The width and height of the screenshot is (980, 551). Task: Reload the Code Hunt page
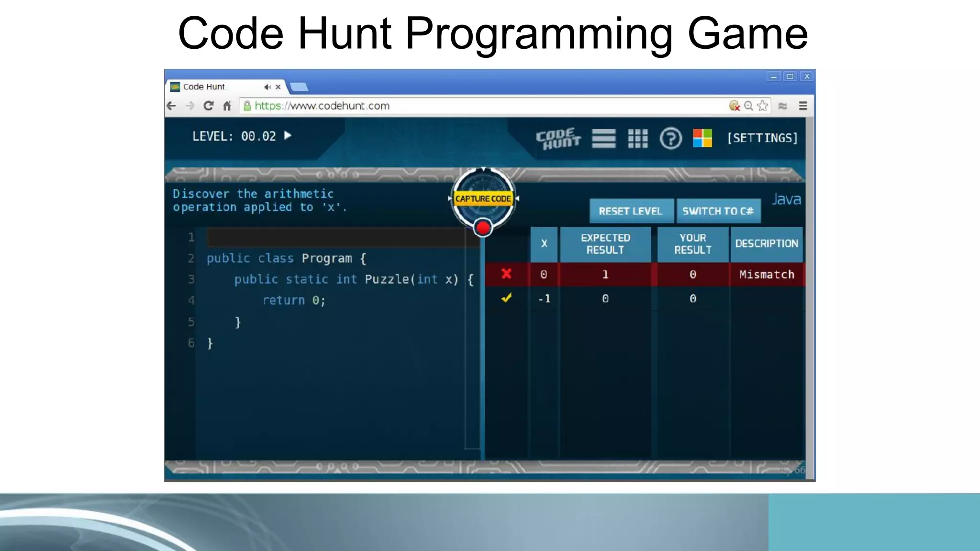point(208,106)
